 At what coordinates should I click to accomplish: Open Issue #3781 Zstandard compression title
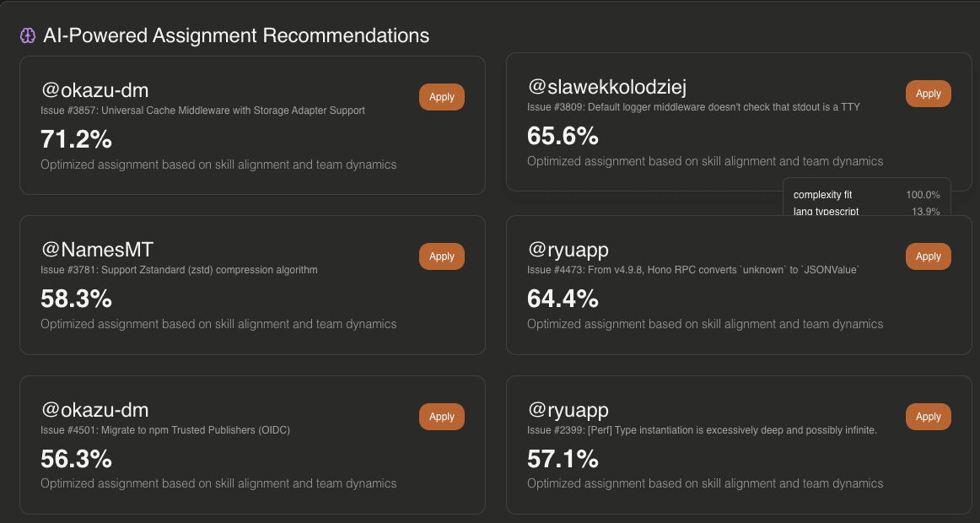(x=179, y=270)
